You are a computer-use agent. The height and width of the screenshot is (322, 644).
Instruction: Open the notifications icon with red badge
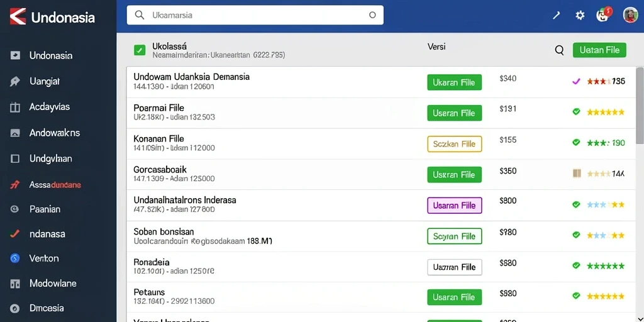(603, 15)
